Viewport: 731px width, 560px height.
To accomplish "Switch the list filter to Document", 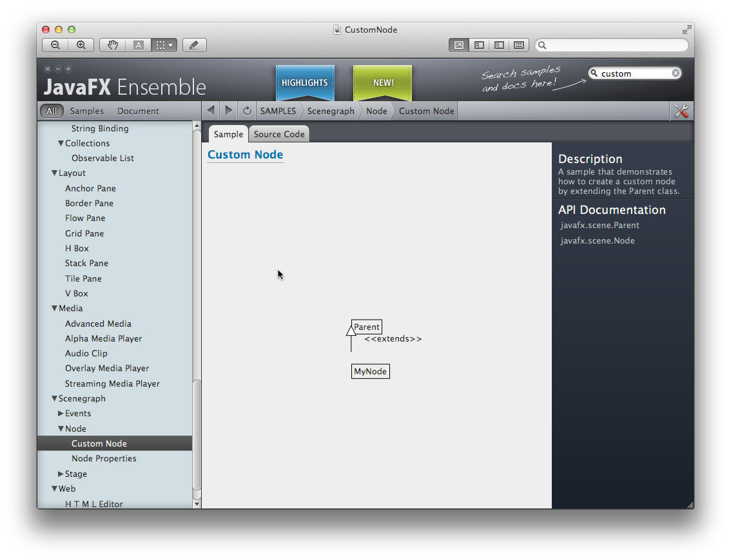I will tap(138, 111).
